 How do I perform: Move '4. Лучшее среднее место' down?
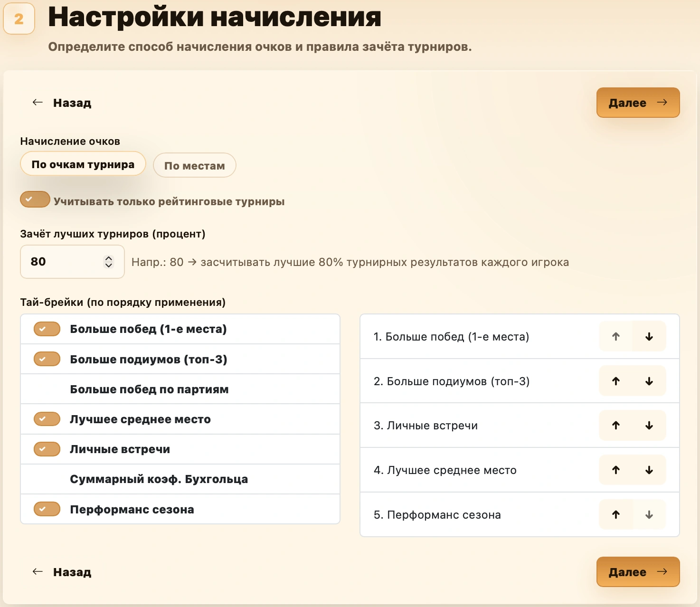(649, 470)
